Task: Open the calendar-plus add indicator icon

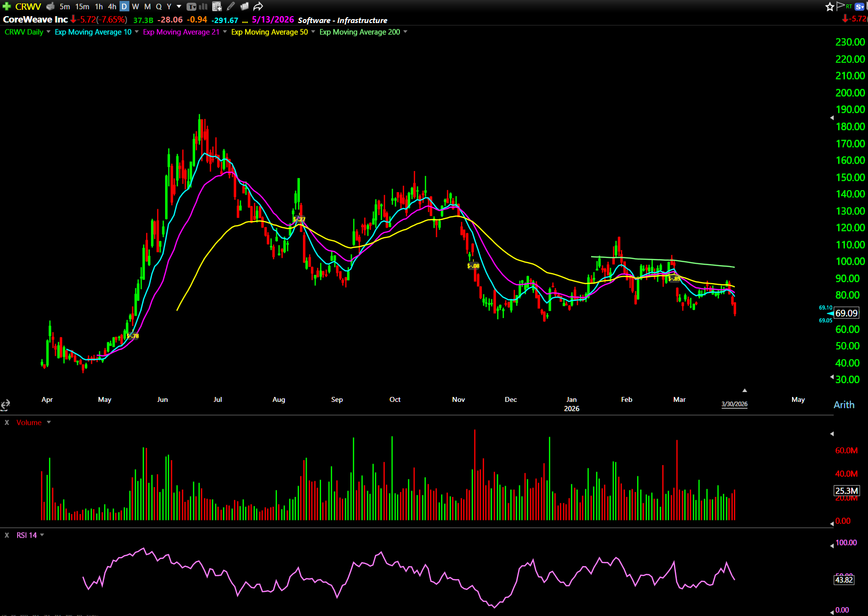Action: (217, 6)
